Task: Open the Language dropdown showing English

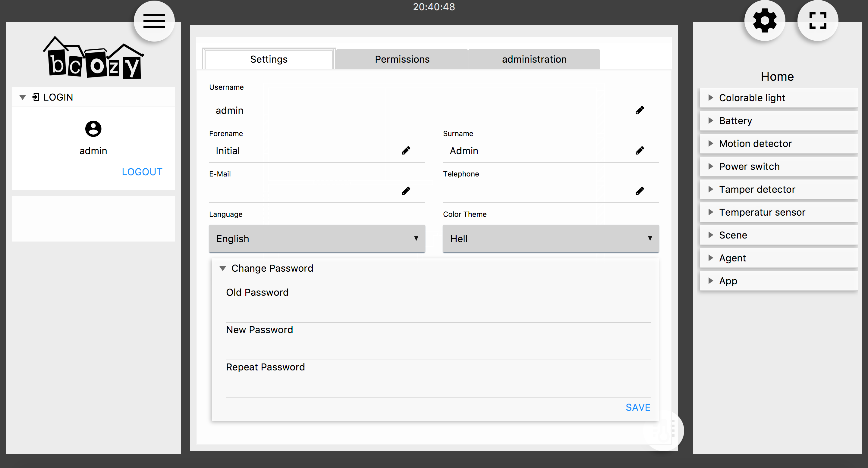Action: pos(317,239)
